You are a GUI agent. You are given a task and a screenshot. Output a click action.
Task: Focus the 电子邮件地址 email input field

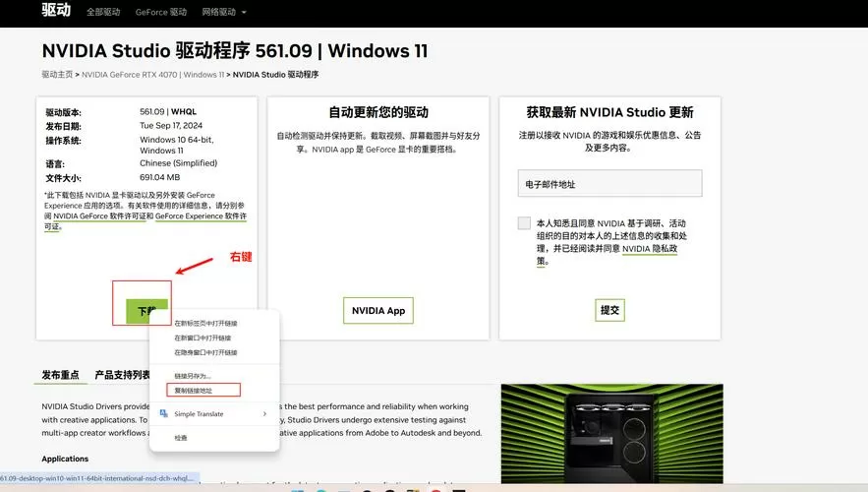pos(609,183)
